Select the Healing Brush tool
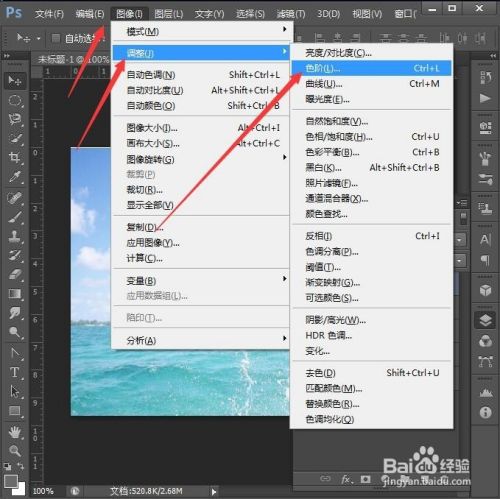The height and width of the screenshot is (499, 500). pyautogui.click(x=15, y=198)
